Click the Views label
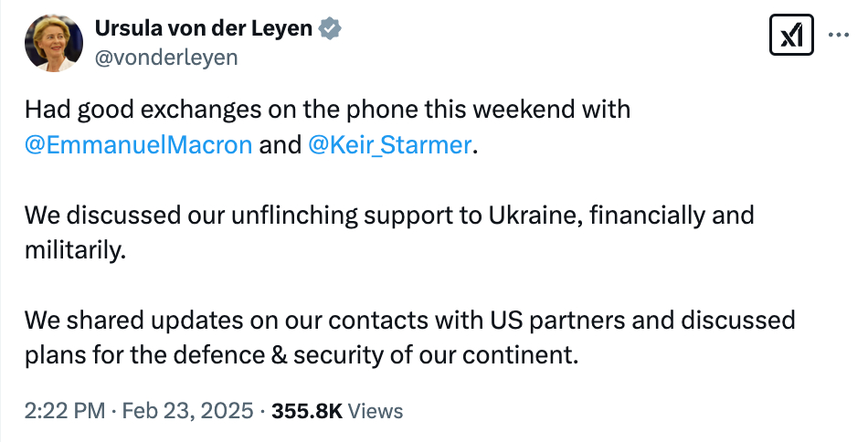The width and height of the screenshot is (868, 442). tap(376, 411)
